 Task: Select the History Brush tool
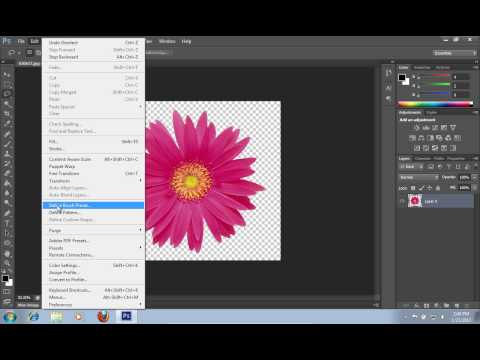coord(7,164)
